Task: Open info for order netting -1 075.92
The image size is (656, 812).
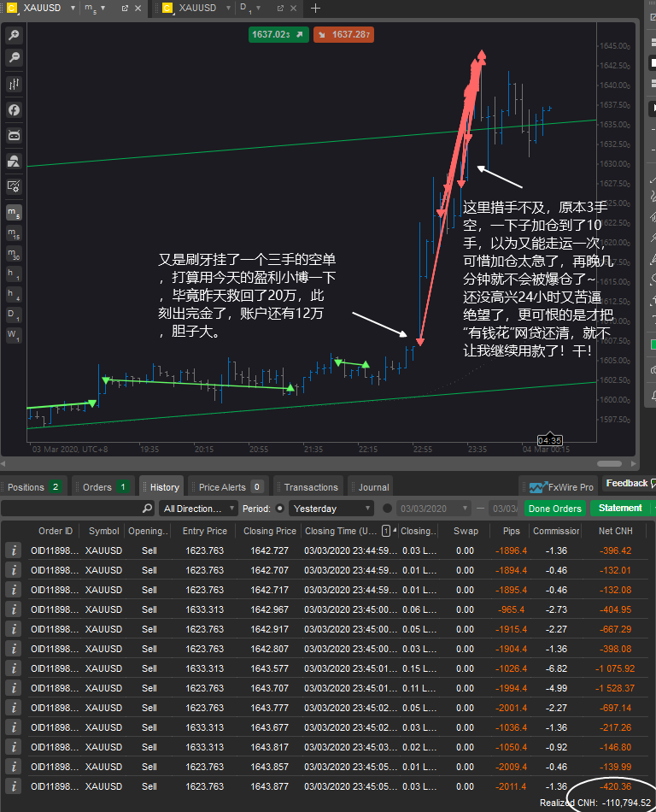Action: (14, 668)
